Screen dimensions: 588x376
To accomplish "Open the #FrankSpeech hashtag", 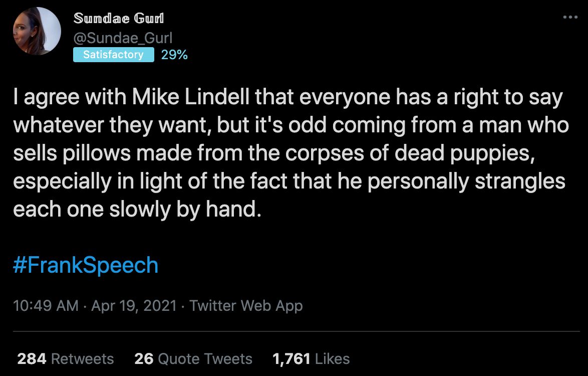I will pyautogui.click(x=85, y=265).
